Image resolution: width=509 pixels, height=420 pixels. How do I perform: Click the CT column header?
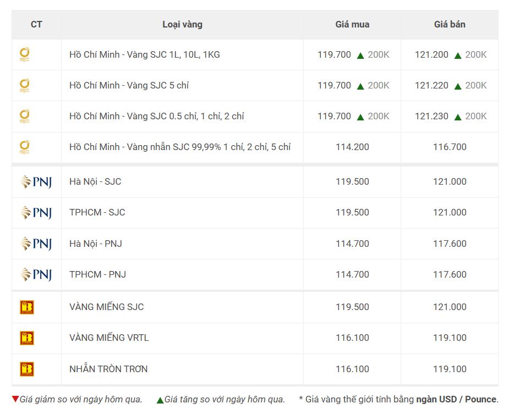point(36,24)
